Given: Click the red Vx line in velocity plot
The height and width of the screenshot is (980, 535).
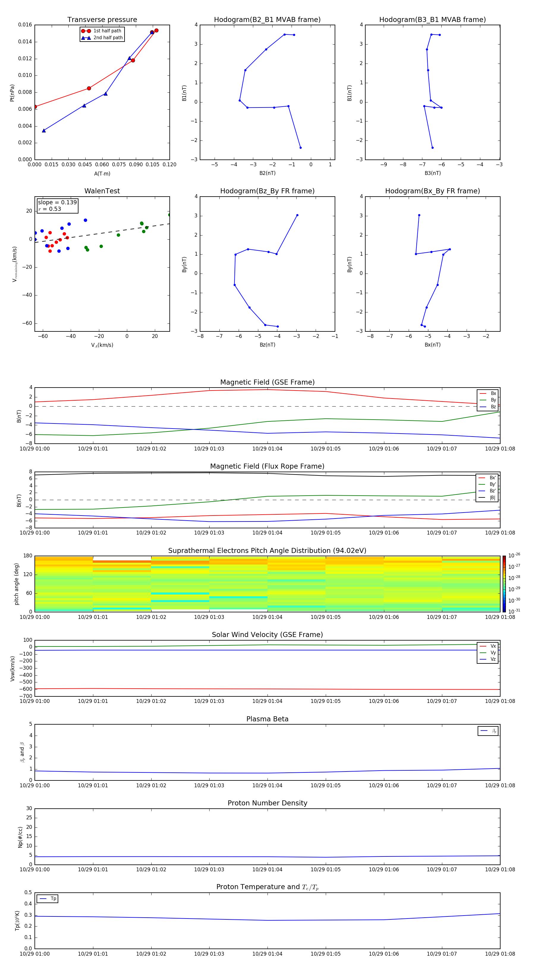Looking at the screenshot, I should 267,689.
